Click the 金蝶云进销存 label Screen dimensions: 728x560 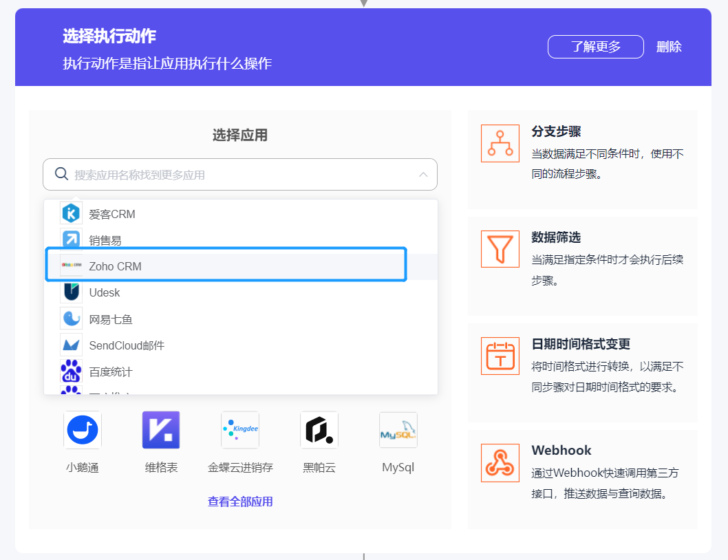tap(240, 467)
